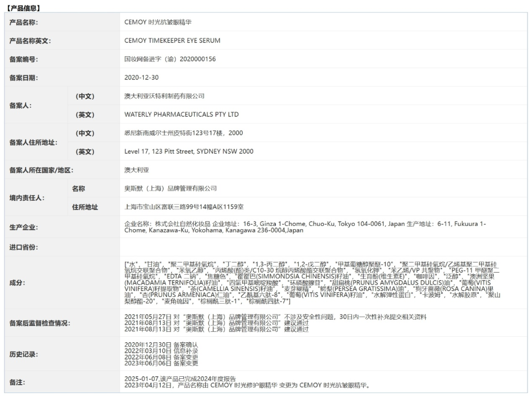Click the '2022年06月08日 备案变更' entry
Screen dimensions: 532x396
tap(161, 357)
